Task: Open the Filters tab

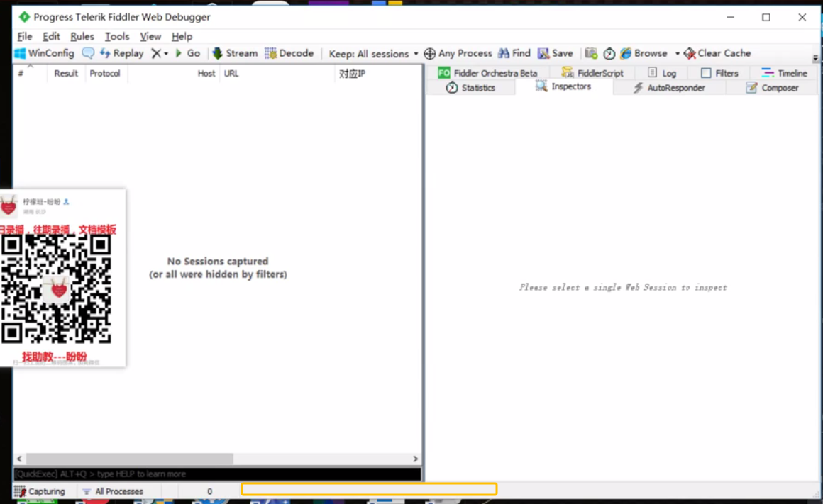Action: tap(719, 73)
